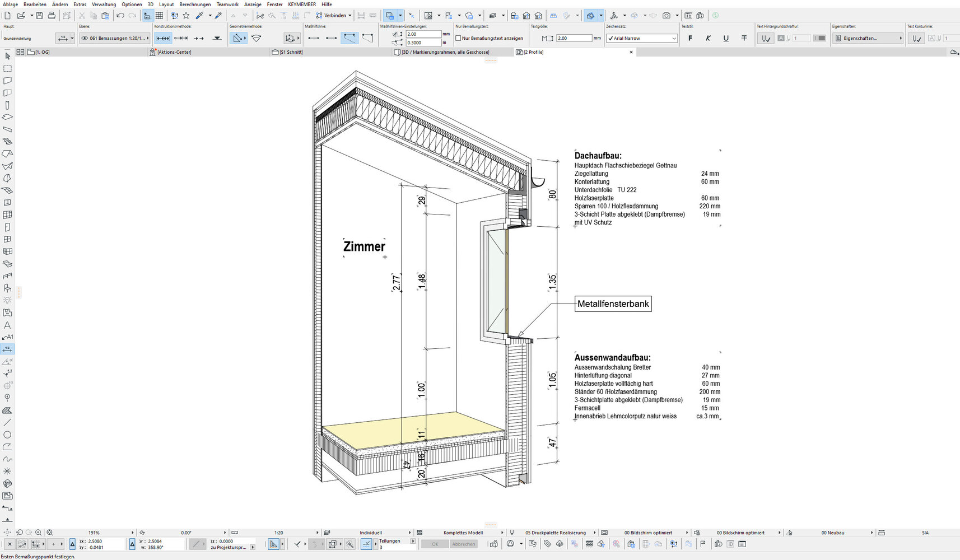
Task: Select the Curtain Wall tool in toolbox
Action: point(7,215)
